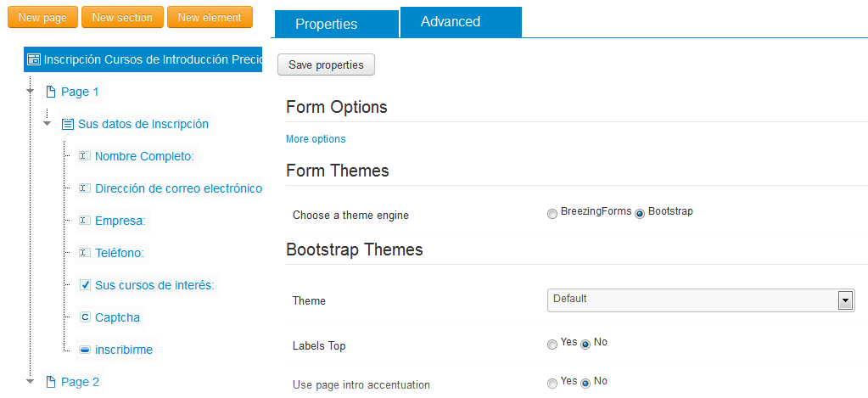The image size is (868, 398).
Task: Click Save properties button
Action: (326, 64)
